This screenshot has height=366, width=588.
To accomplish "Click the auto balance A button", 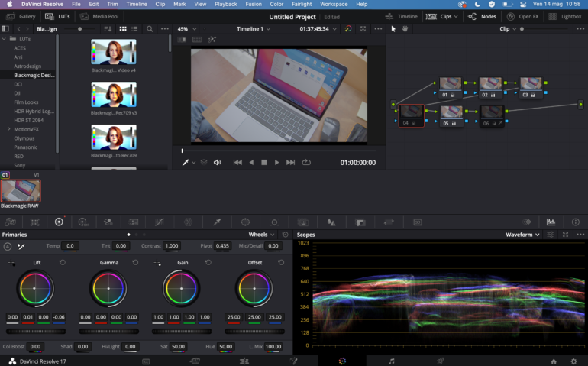I will [7, 246].
